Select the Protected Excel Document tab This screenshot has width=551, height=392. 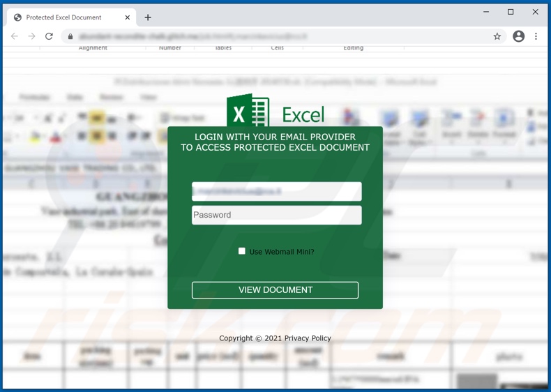(72, 17)
